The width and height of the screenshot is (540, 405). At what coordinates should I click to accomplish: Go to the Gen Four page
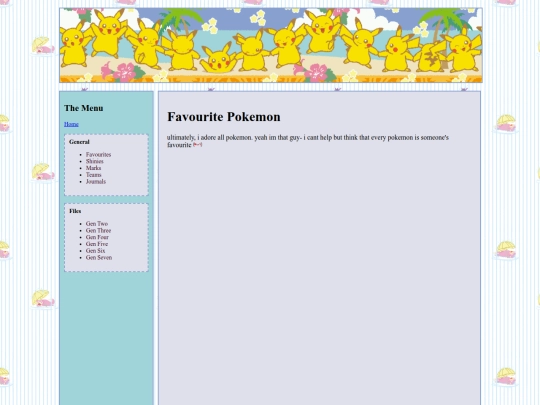pos(97,237)
